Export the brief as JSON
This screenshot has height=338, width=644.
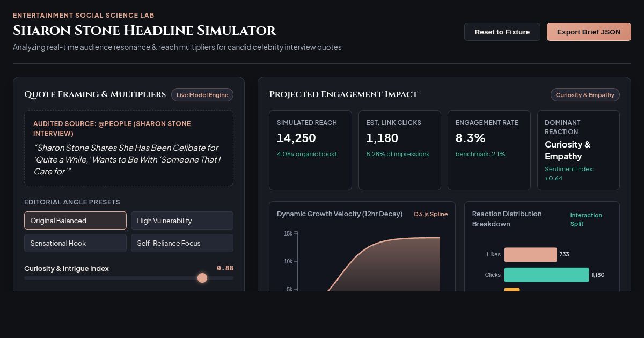click(x=589, y=32)
